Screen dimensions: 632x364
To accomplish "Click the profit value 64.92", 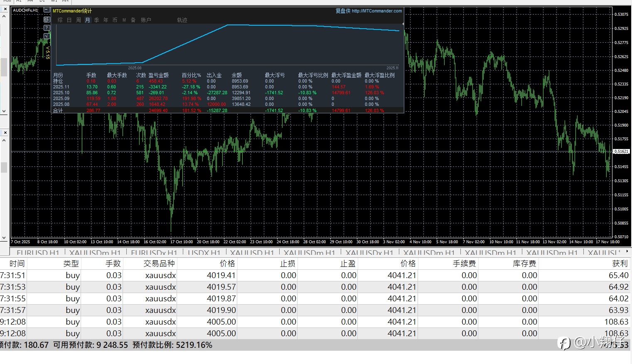I will click(x=619, y=287).
